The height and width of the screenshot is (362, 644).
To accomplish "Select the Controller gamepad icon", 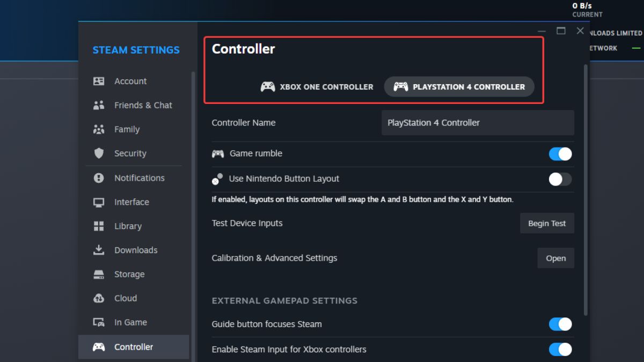I will 99,346.
